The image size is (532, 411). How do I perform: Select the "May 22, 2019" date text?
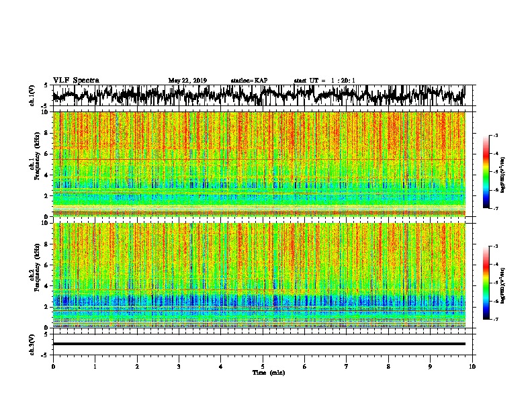187,81
